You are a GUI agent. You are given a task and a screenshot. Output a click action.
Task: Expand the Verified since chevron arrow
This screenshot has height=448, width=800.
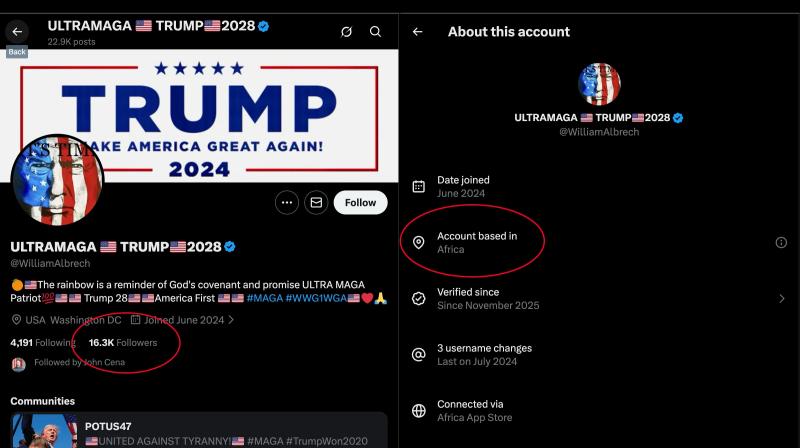coord(781,298)
